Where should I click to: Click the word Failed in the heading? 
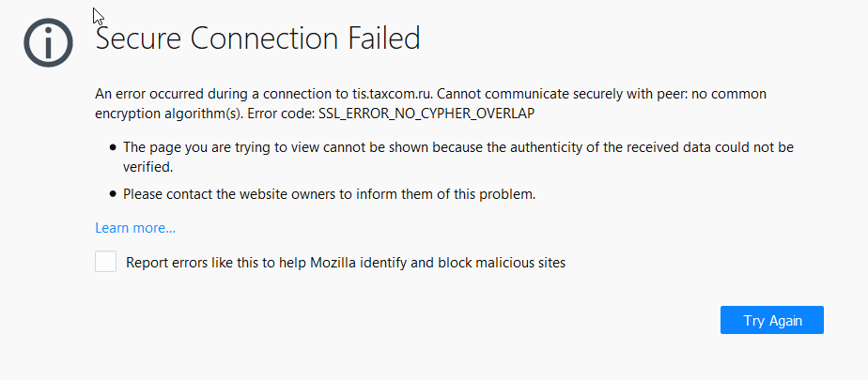click(x=384, y=38)
